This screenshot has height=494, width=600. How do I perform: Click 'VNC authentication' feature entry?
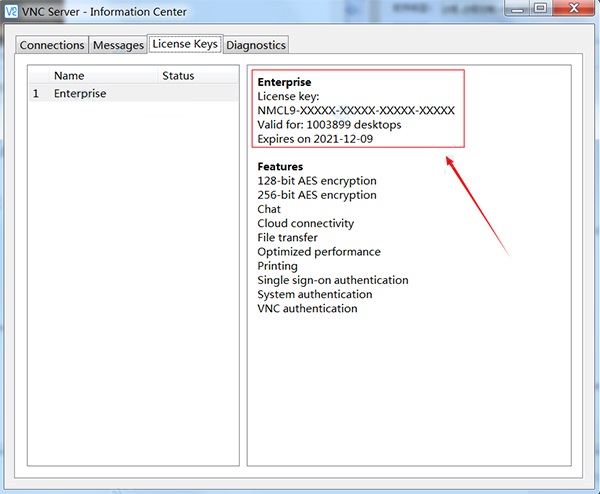[307, 308]
